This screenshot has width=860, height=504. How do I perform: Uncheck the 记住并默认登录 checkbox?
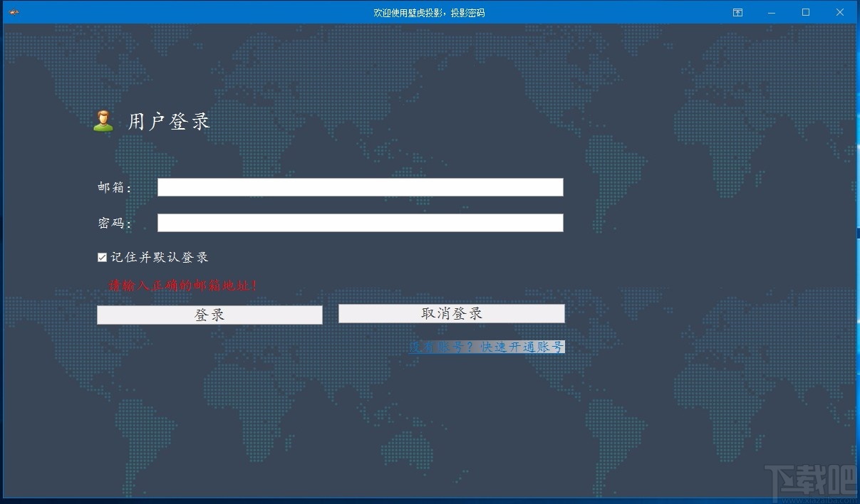tap(102, 257)
